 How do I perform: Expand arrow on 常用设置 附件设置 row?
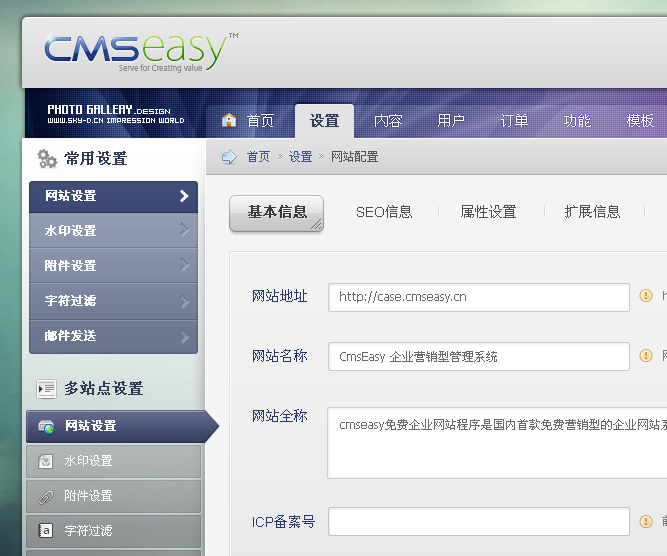point(184,265)
